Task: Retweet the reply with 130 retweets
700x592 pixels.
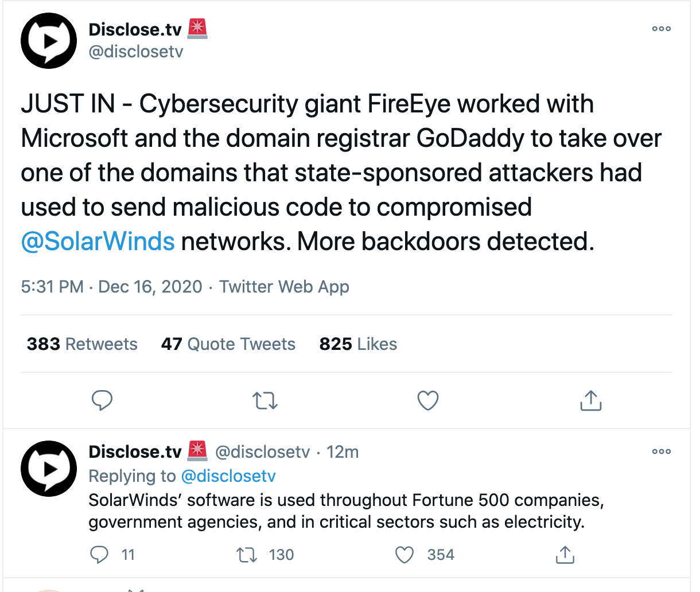Action: click(x=247, y=555)
